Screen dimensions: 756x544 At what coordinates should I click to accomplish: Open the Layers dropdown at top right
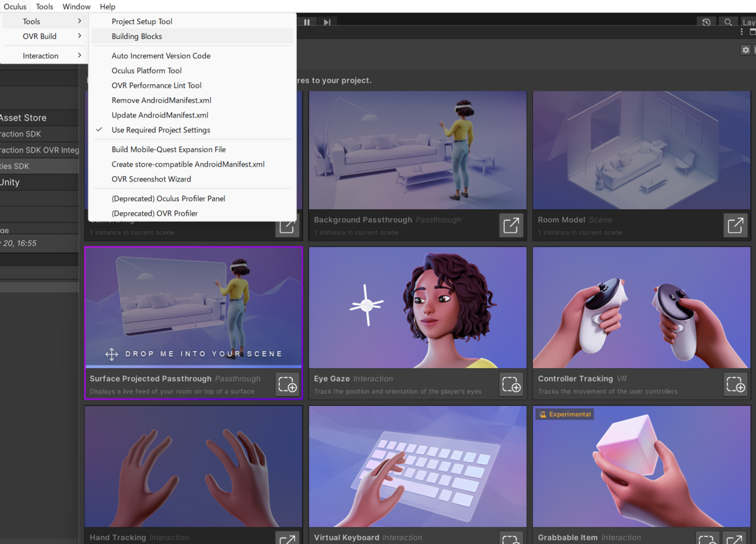coord(748,22)
